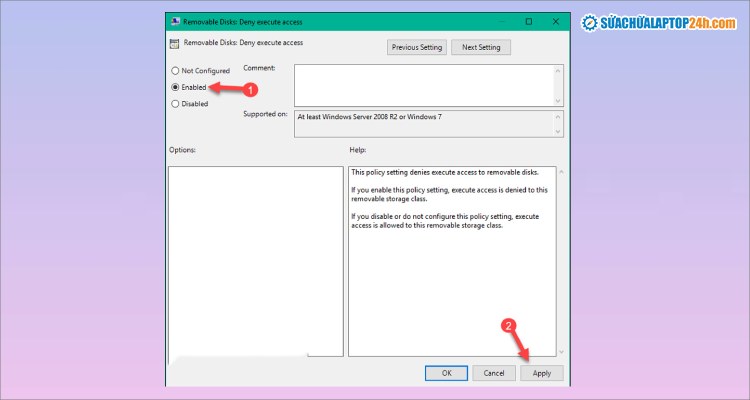The width and height of the screenshot is (750, 400).
Task: Select the Disabled radio option
Action: click(176, 103)
